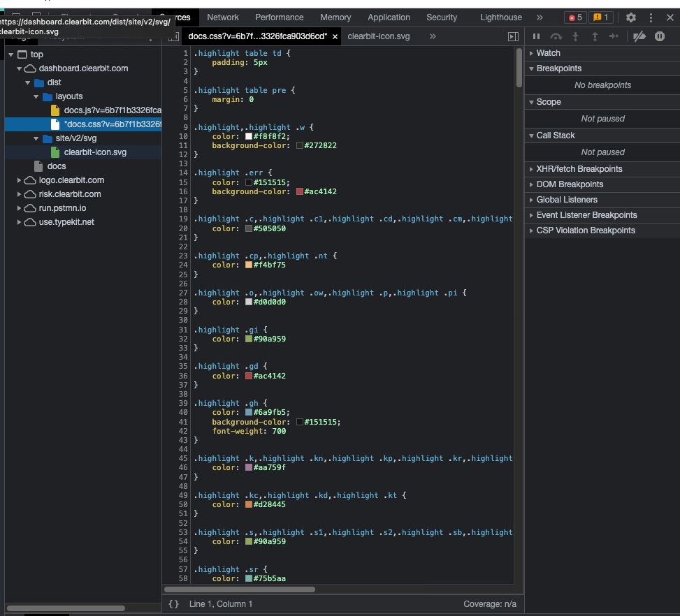Toggle Pause on exceptions
The height and width of the screenshot is (616, 680).
click(x=660, y=36)
